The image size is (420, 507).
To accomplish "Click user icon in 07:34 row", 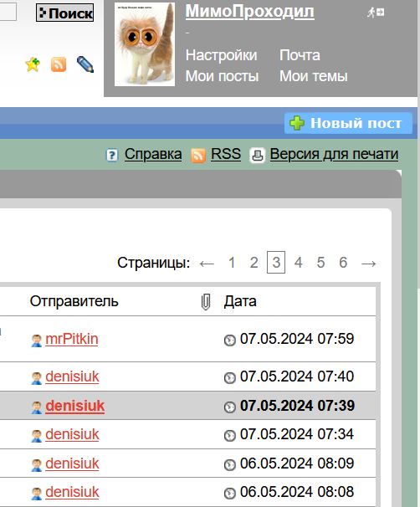I will pos(37,436).
